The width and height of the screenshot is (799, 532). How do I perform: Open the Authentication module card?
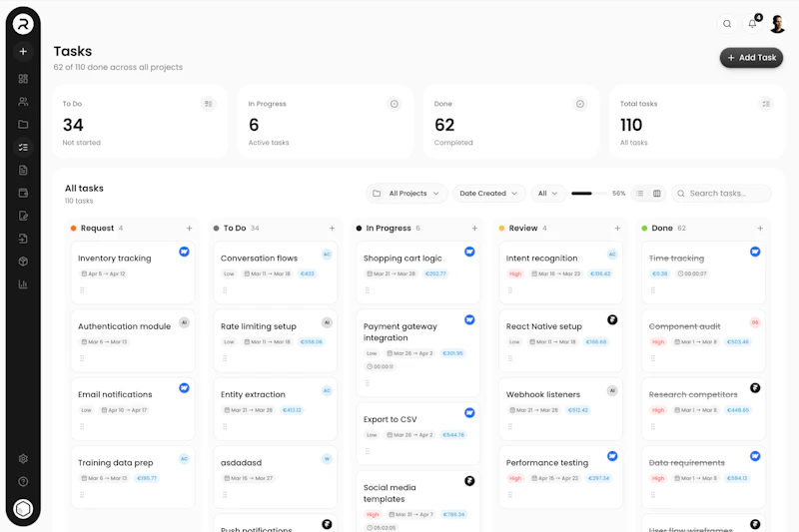[x=133, y=340]
